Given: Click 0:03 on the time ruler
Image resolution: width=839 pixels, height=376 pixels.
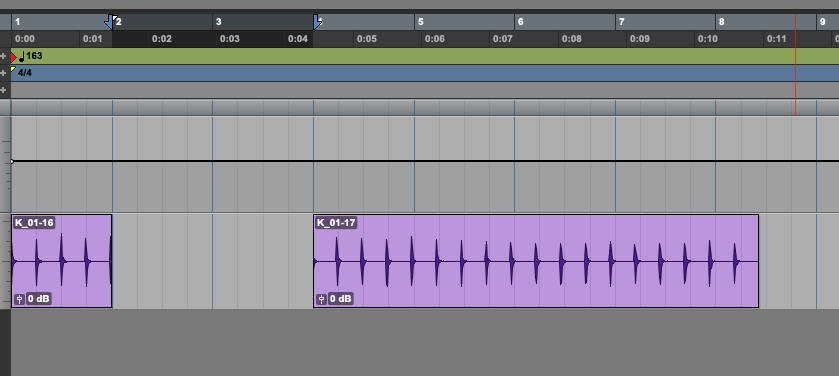Looking at the screenshot, I should tap(230, 39).
